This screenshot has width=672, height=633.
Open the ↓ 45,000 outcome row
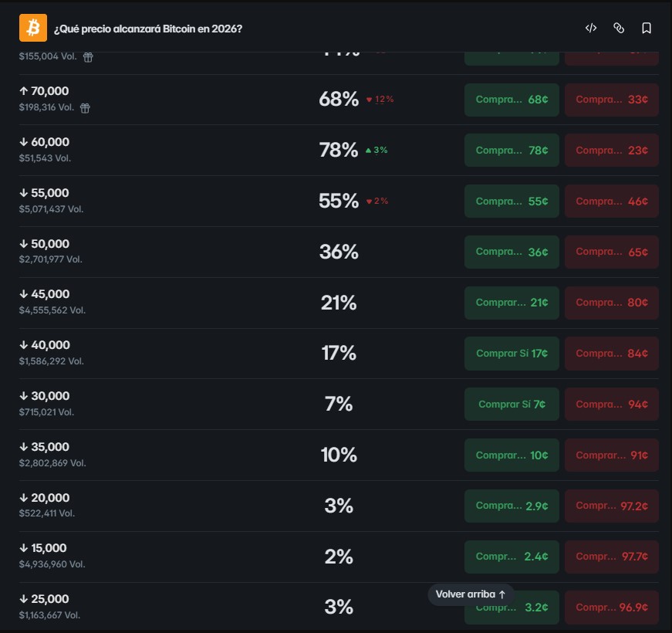339,303
